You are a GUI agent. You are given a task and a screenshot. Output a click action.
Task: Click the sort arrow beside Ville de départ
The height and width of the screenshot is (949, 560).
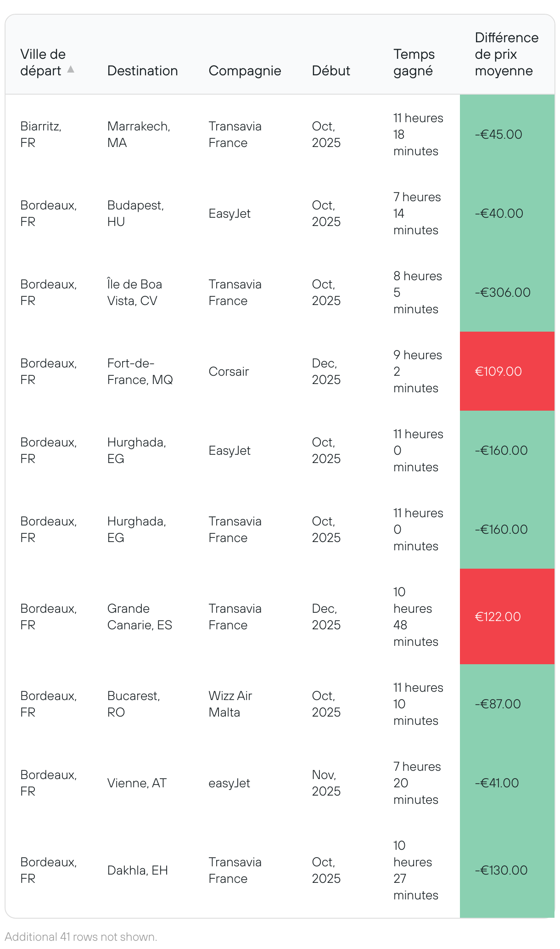coord(71,69)
